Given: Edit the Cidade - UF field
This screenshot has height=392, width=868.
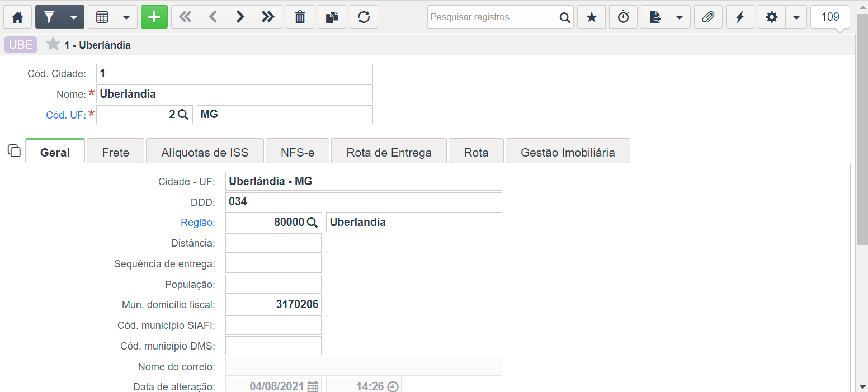Looking at the screenshot, I should 364,181.
